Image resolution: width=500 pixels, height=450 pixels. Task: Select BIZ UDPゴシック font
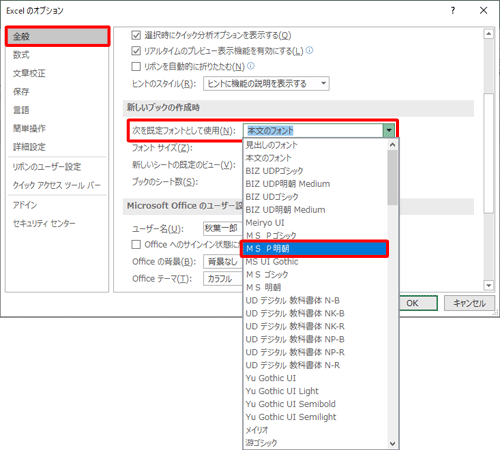click(x=315, y=171)
